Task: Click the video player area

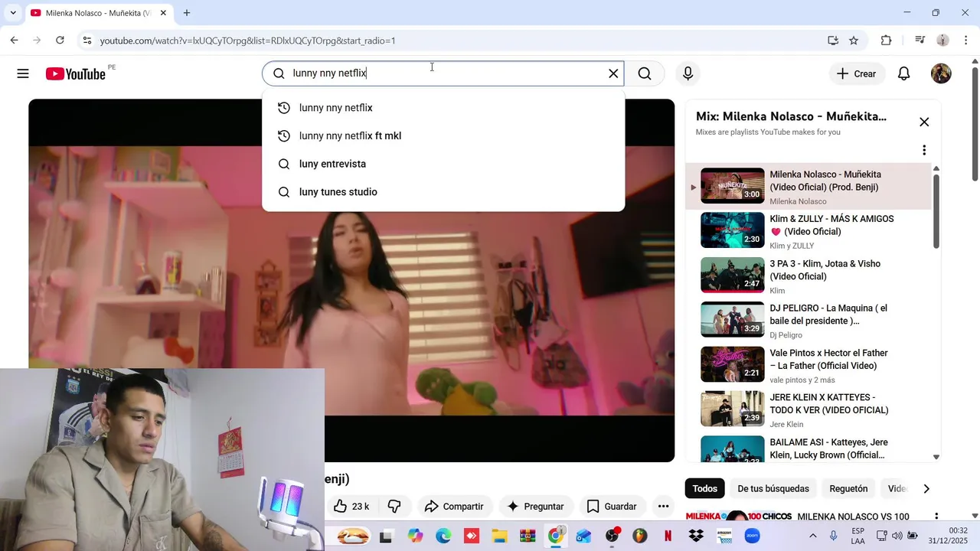Action: [x=351, y=280]
